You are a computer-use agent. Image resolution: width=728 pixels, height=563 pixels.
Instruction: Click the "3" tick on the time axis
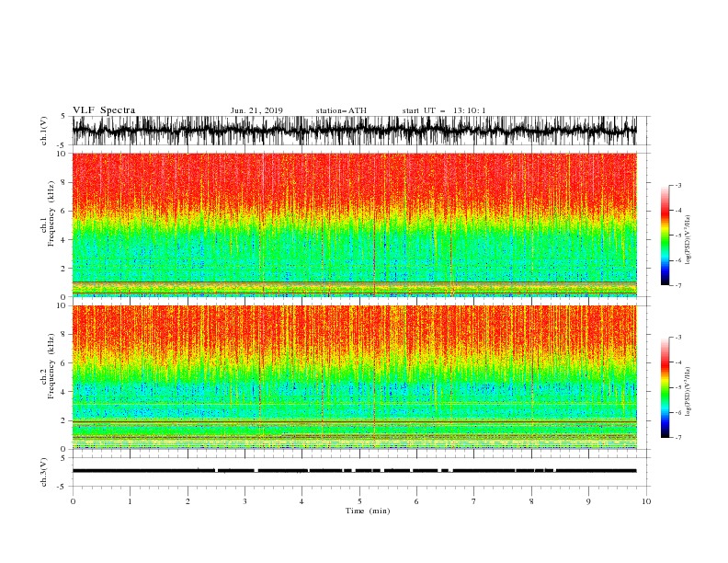245,501
